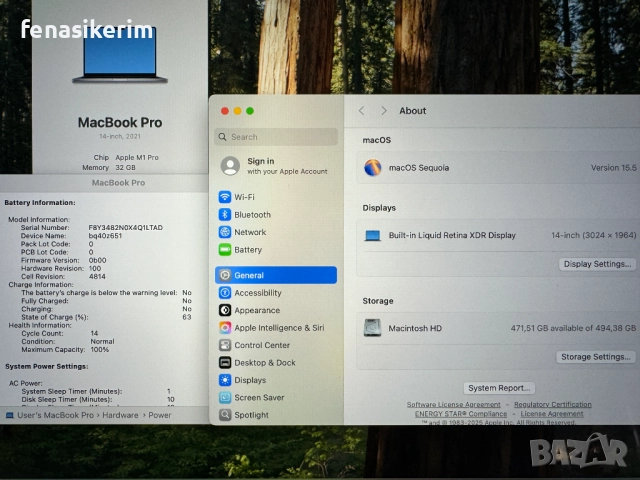
Task: Open the Accessibility icon
Action: 224,293
